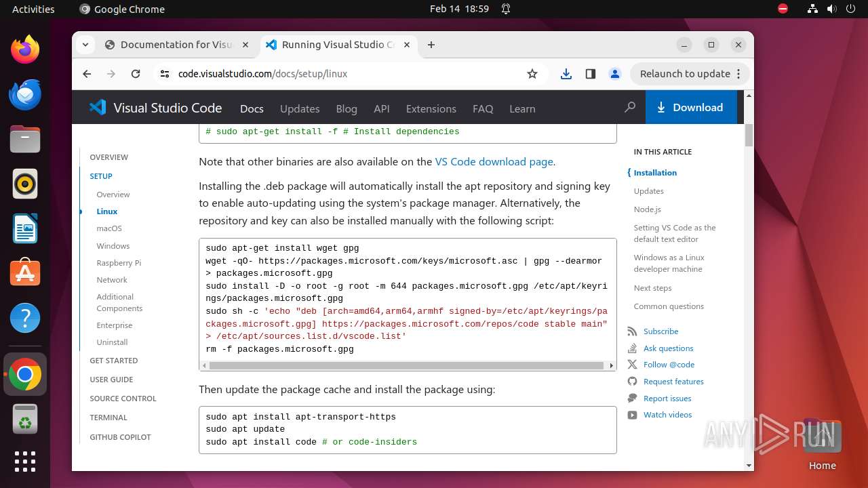Click Relaunch to update button
This screenshot has width=868, height=488.
pyautogui.click(x=690, y=74)
